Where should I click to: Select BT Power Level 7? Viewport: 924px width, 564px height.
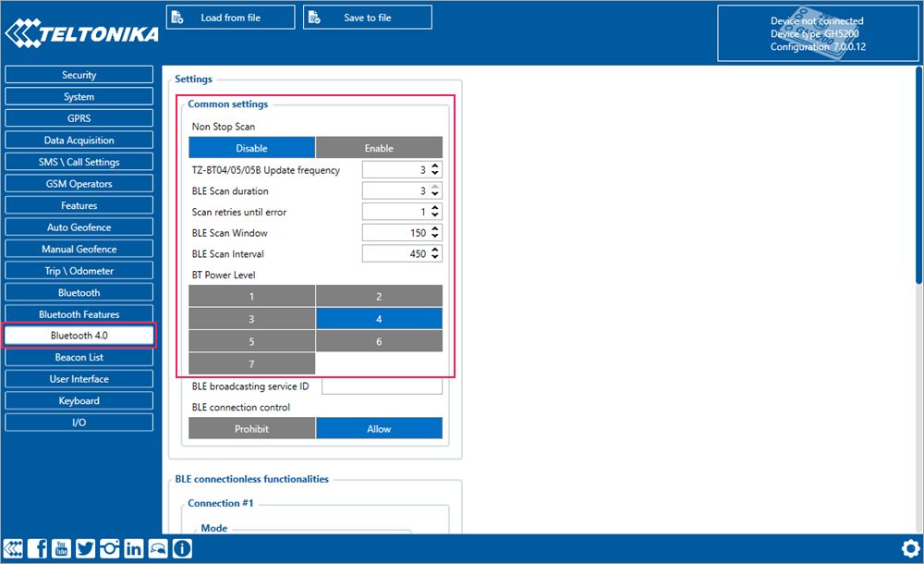252,364
